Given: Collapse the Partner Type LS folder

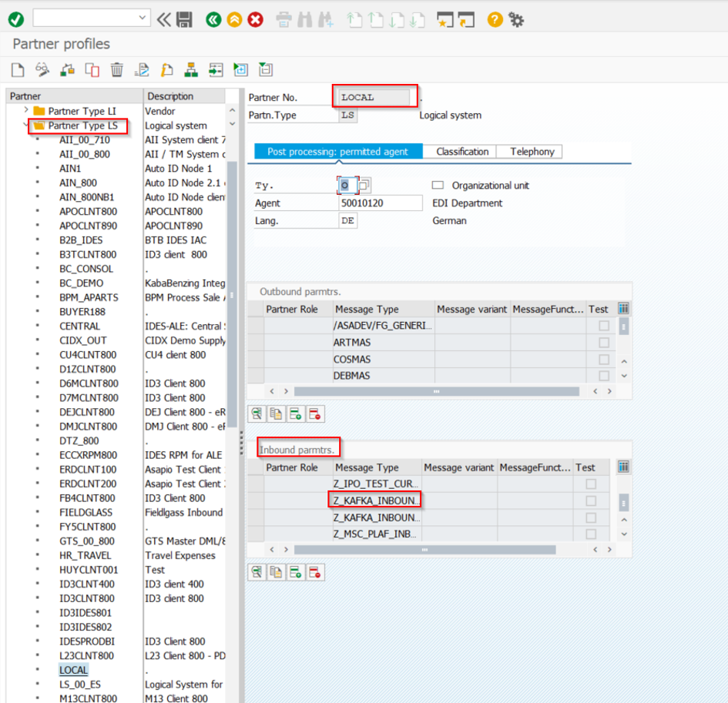Looking at the screenshot, I should point(25,125).
